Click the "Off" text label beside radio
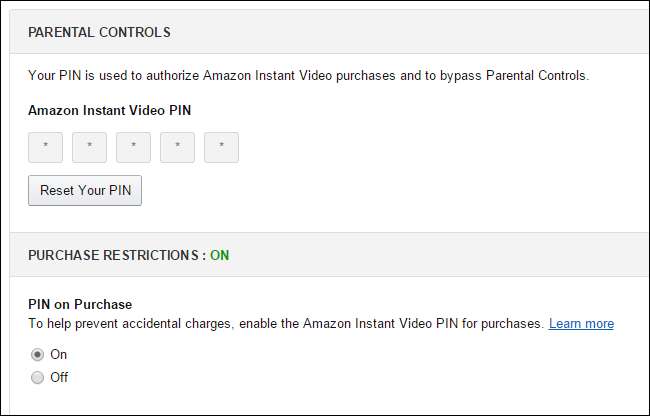 click(x=59, y=377)
